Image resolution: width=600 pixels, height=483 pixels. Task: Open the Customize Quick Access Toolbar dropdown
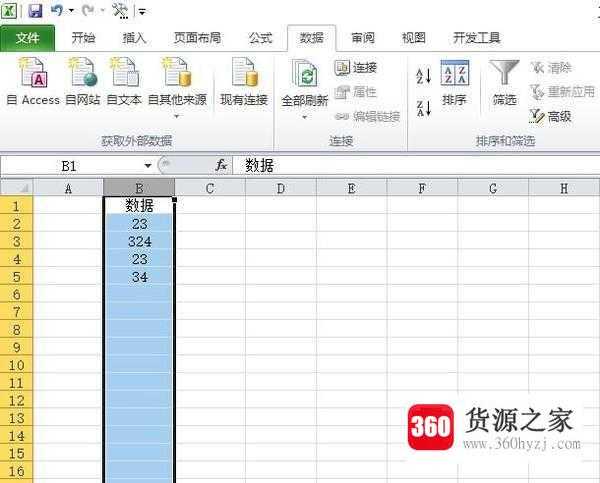142,12
